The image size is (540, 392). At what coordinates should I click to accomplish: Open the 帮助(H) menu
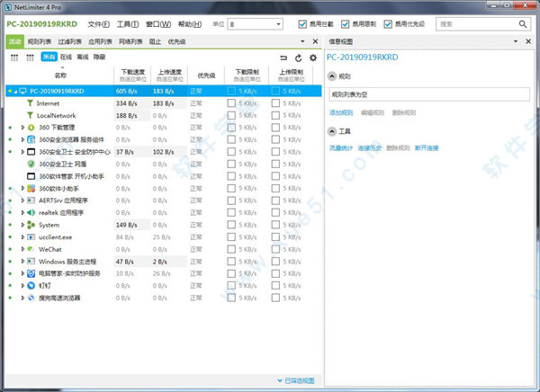pyautogui.click(x=190, y=24)
